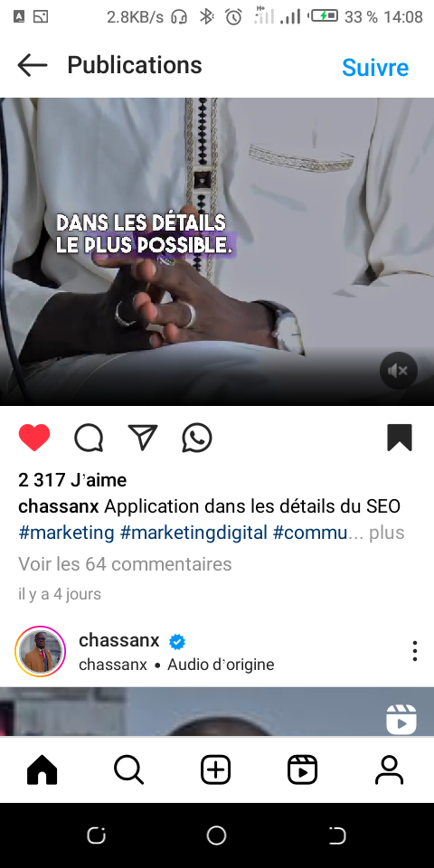View all 64 comments

(x=125, y=564)
